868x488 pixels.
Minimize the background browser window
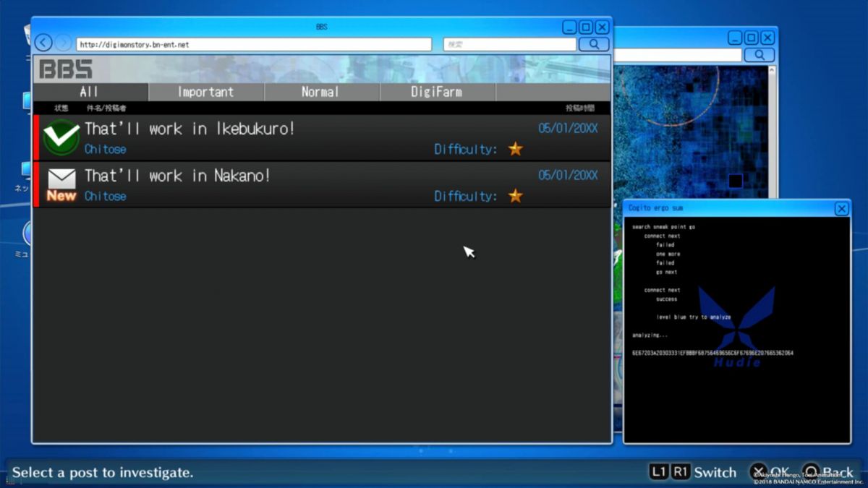[x=736, y=38]
